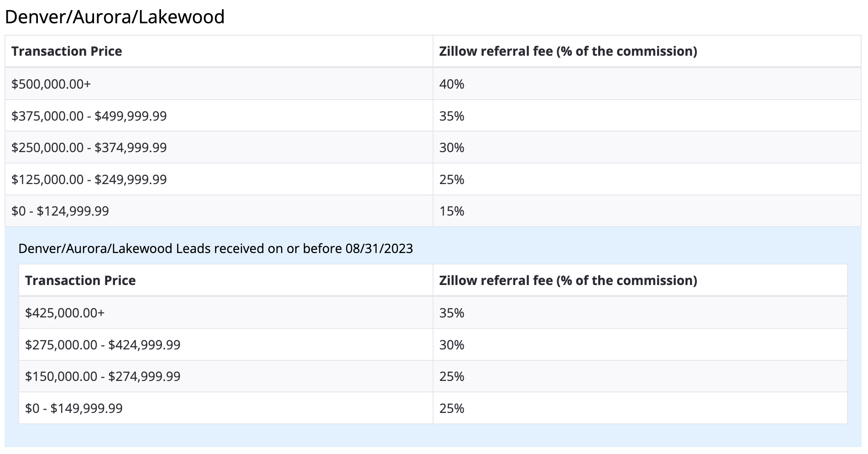Select the $250,000.00 - $374,999.99 price cell
The height and width of the screenshot is (454, 868).
89,148
